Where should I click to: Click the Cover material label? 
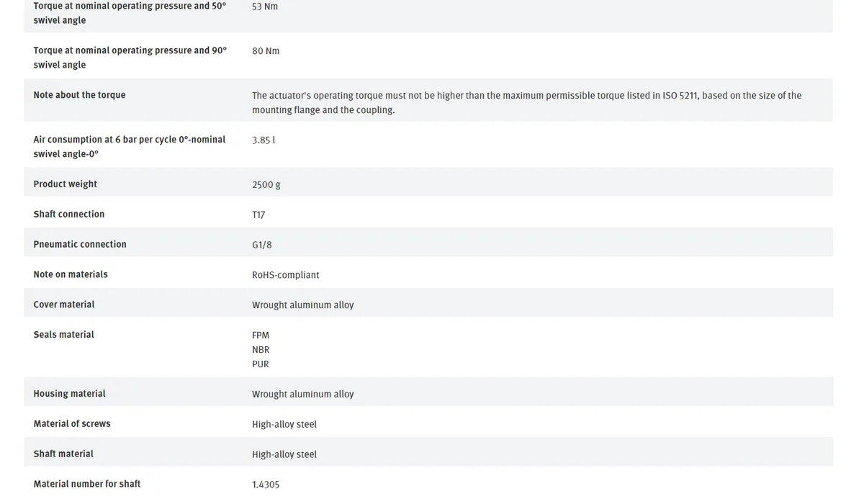[64, 305]
